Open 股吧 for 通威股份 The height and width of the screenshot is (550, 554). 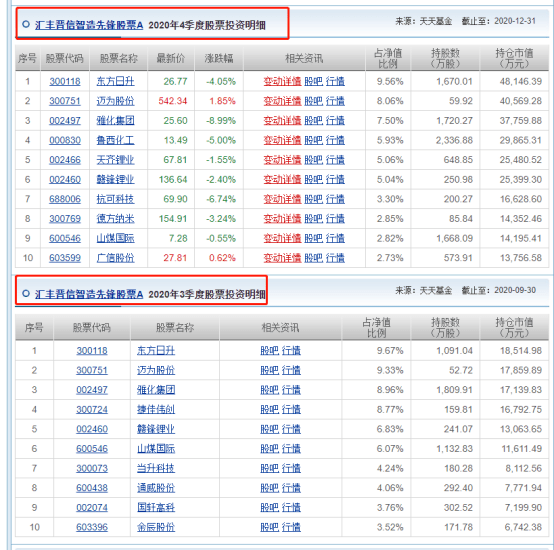270,488
